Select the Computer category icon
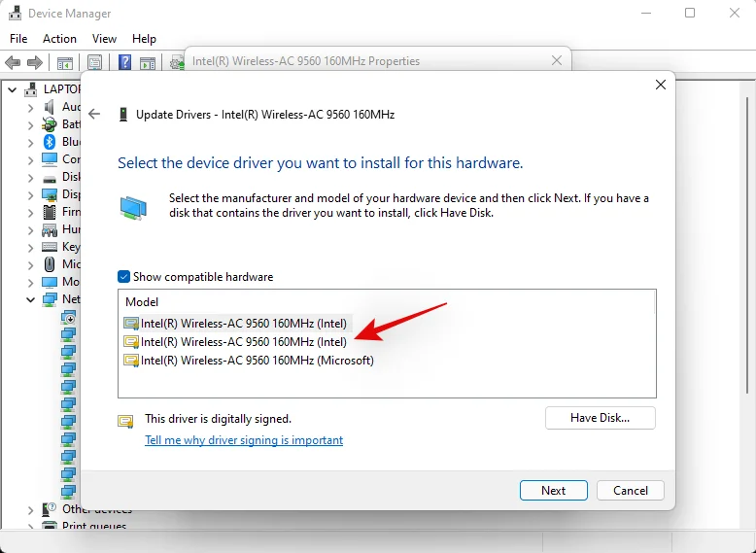 click(50, 159)
